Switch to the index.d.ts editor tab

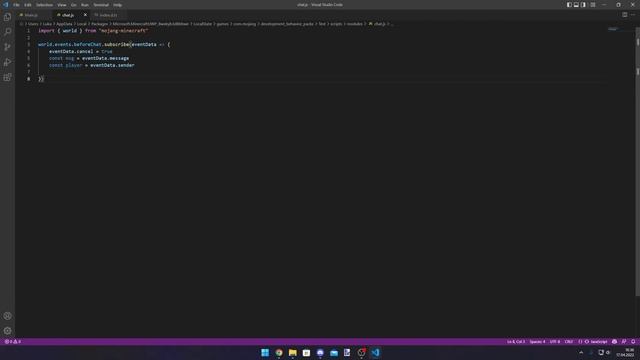(108, 15)
